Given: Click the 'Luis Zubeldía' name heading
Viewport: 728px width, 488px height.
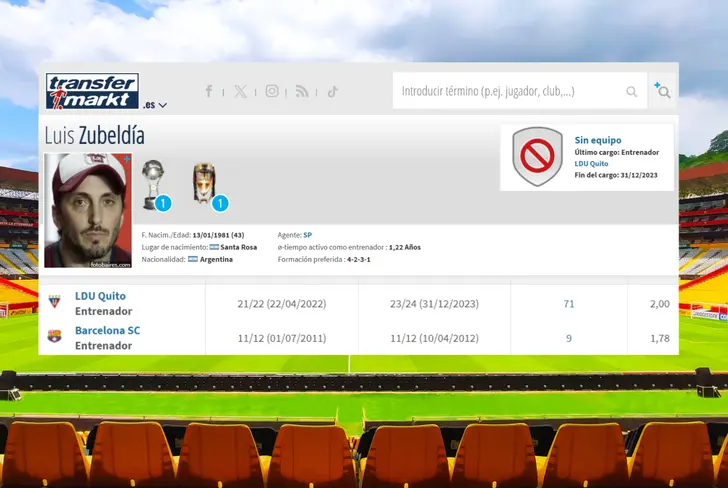Looking at the screenshot, I should (x=94, y=135).
